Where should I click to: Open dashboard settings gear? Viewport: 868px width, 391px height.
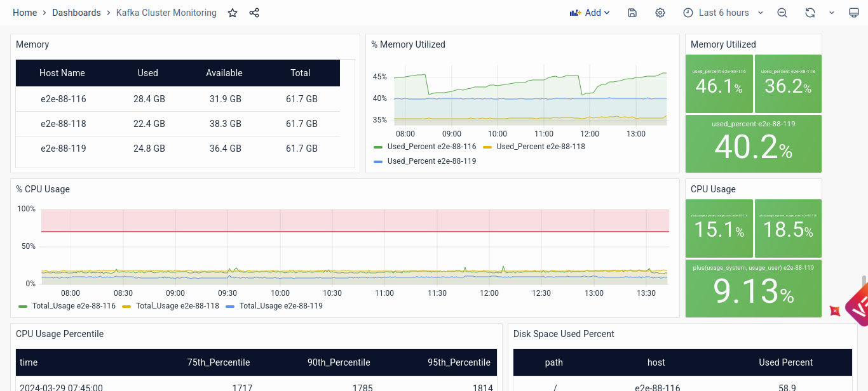[x=660, y=13]
